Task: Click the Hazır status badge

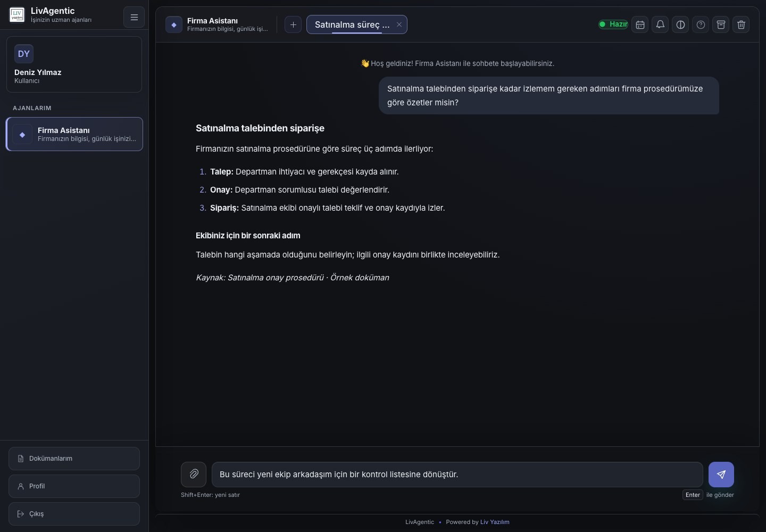Action: coord(613,24)
